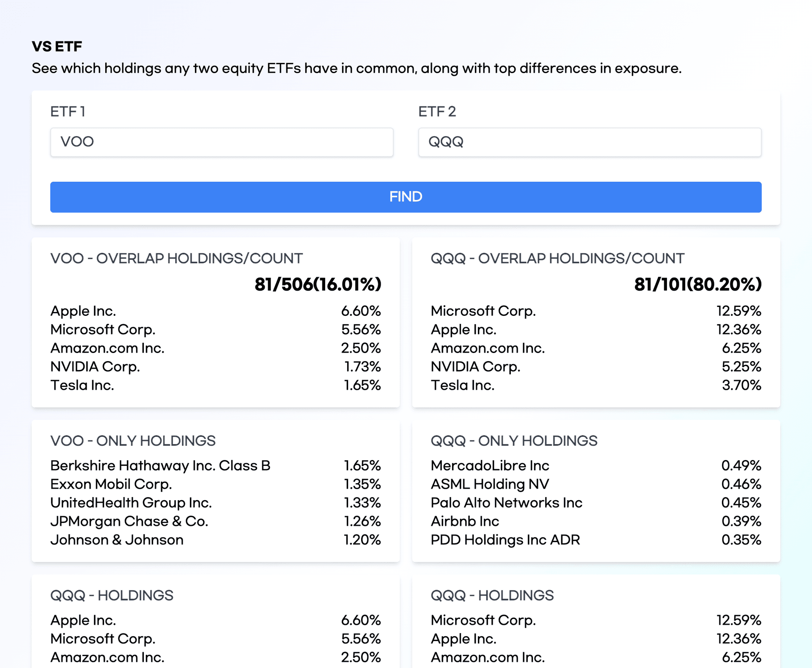
Task: Click QQQ - HOLDINGS title above Apple Inc. 6.60%
Action: click(x=112, y=596)
